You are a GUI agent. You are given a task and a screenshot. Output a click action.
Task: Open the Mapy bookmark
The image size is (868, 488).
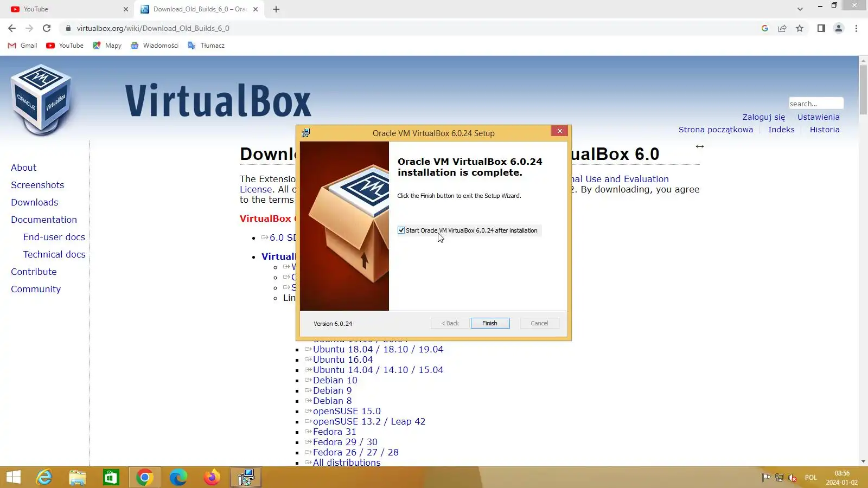[x=107, y=46]
